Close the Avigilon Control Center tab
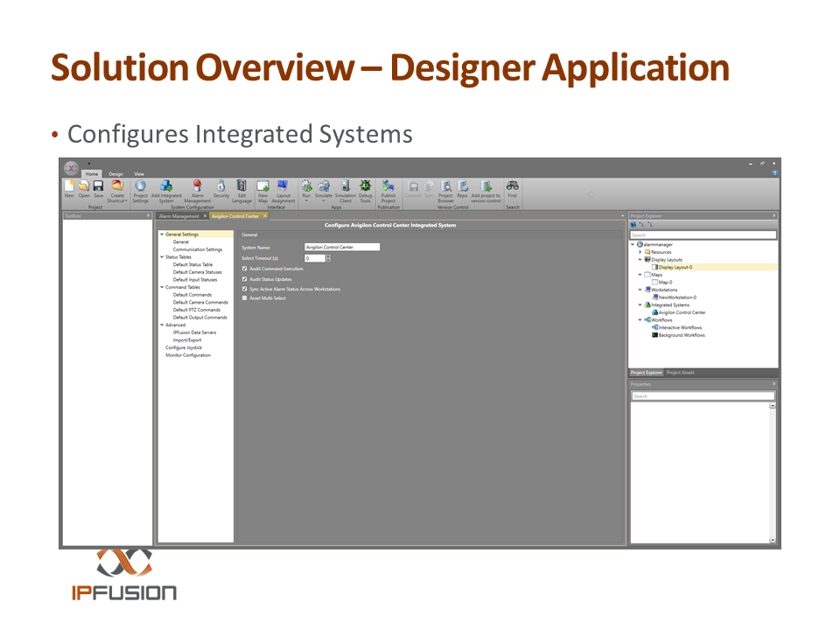Viewport: 840px width, 630px height. tap(264, 216)
